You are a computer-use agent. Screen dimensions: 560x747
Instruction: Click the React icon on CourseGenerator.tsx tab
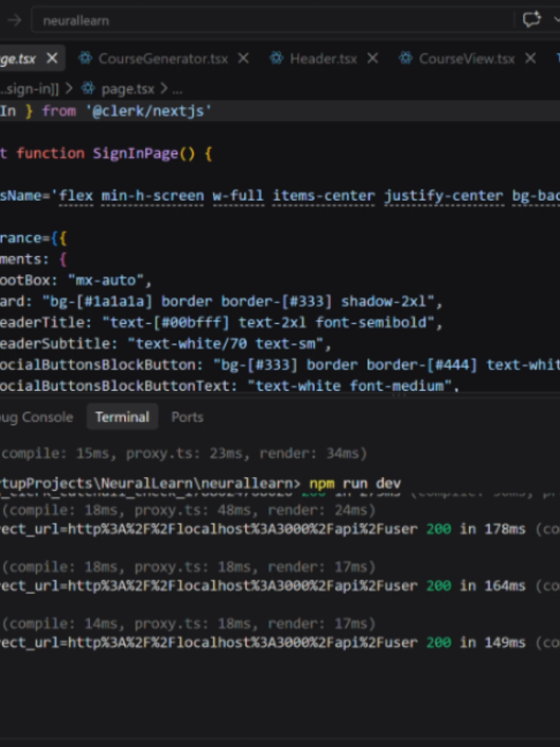point(85,58)
